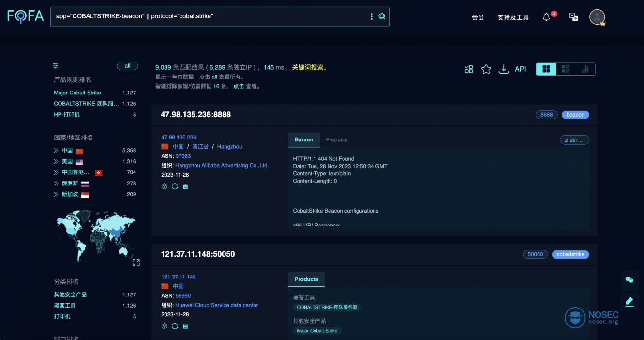The width and height of the screenshot is (644, 340).
Task: Download the search results
Action: coord(504,69)
